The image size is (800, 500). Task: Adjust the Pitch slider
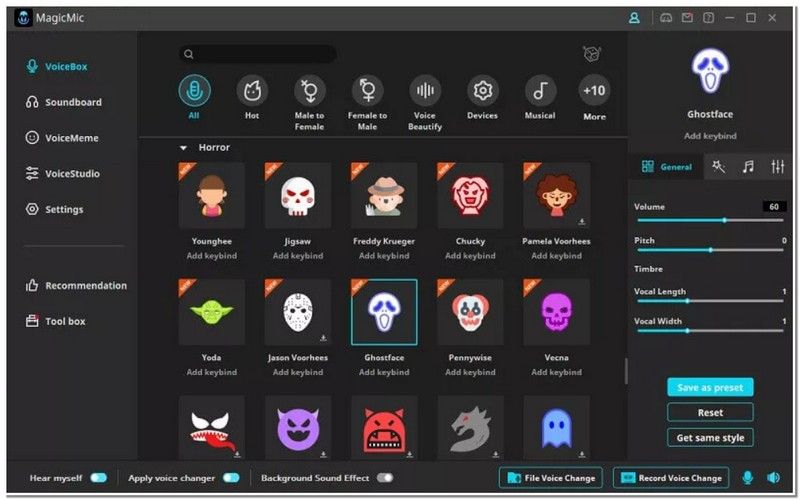(710, 250)
